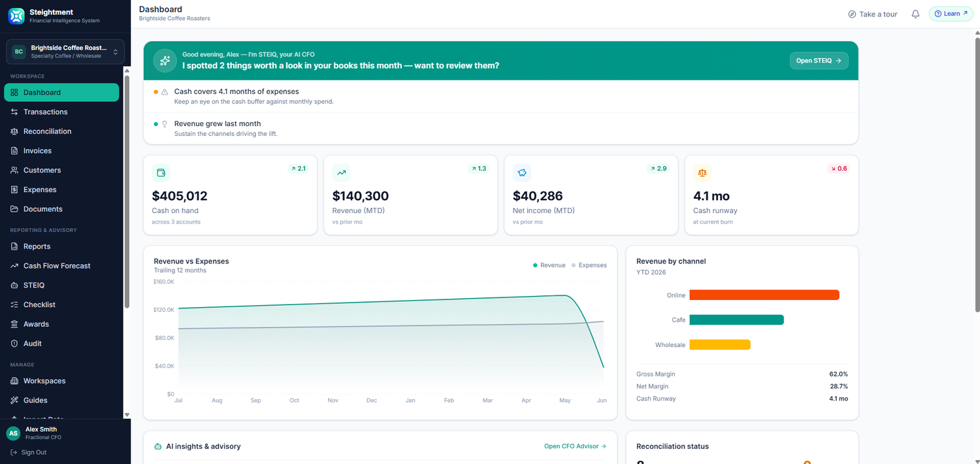Select Expenses in the sidebar
The height and width of the screenshot is (464, 980).
61,190
